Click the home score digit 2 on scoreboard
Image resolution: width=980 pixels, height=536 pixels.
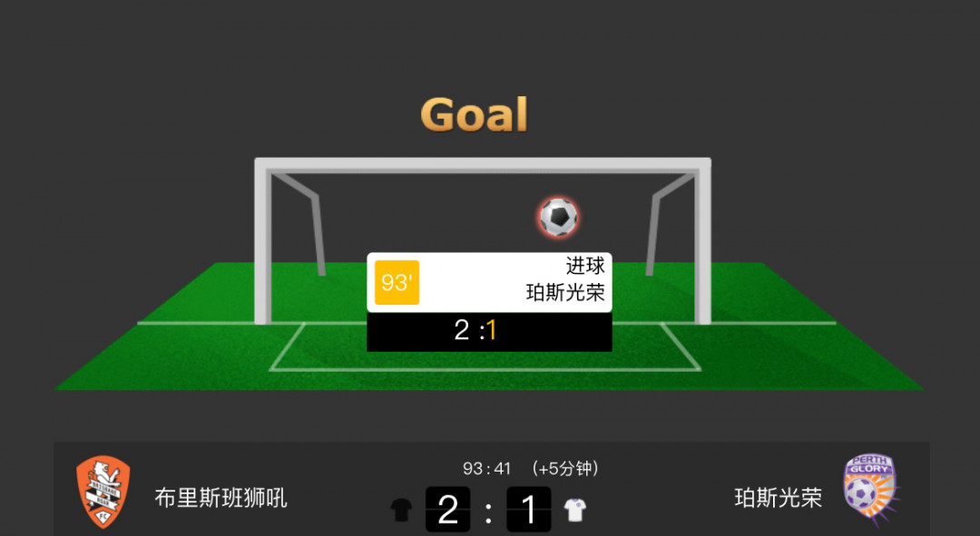click(448, 509)
